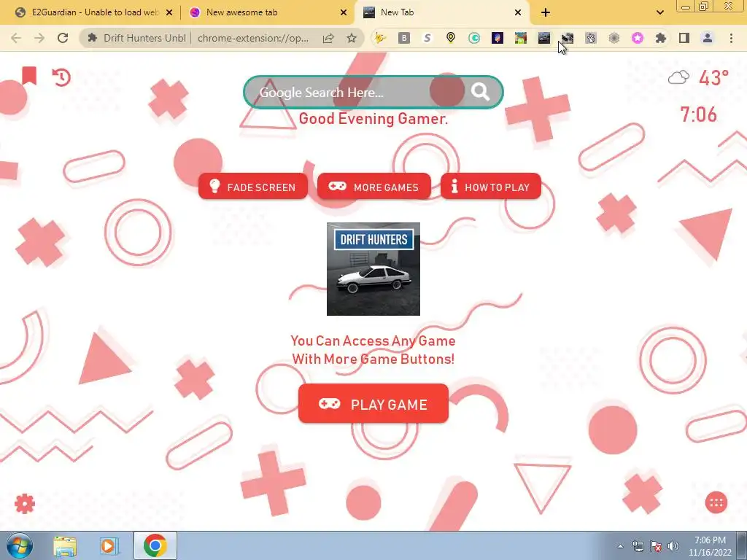Click the popsicle extension icon
This screenshot has width=747, height=560.
(x=498, y=38)
